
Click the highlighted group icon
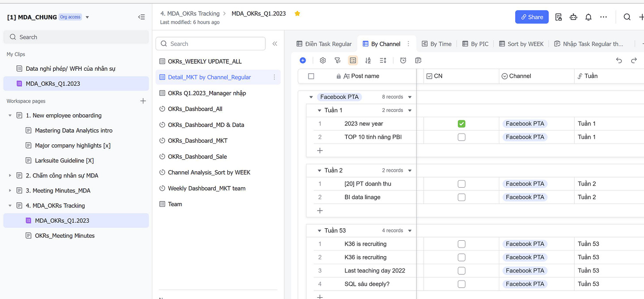coord(353,60)
